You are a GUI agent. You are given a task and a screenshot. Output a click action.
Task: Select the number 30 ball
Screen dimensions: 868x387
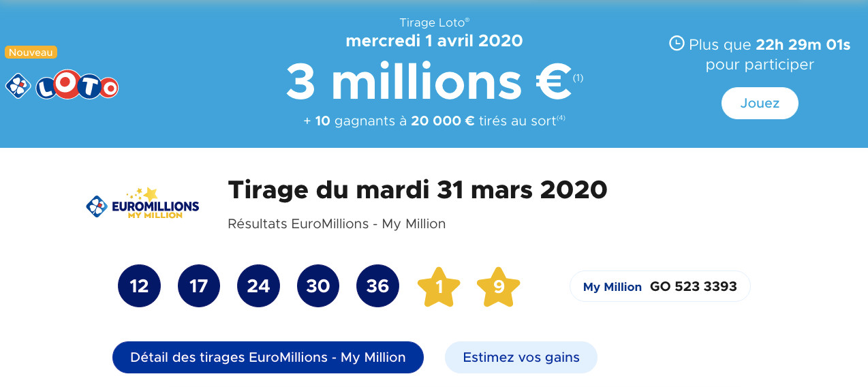click(x=318, y=286)
